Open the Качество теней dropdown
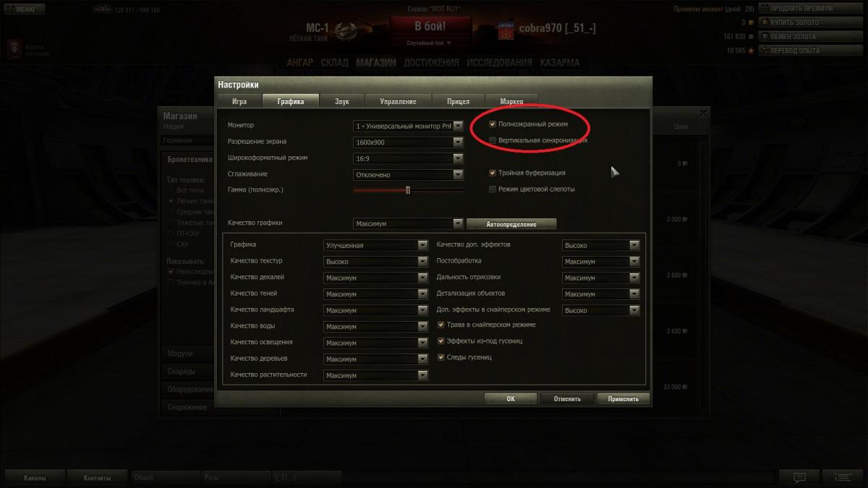This screenshot has width=868, height=488. pos(376,294)
